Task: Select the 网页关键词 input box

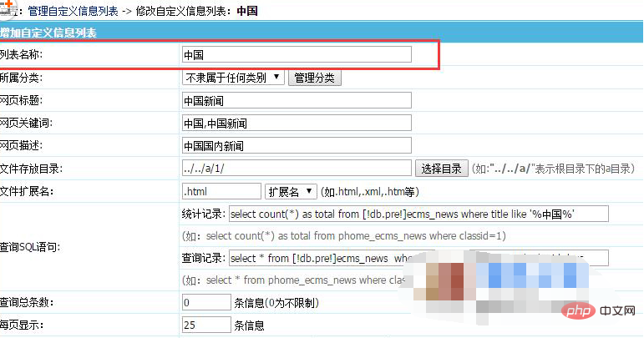Action: pyautogui.click(x=296, y=123)
